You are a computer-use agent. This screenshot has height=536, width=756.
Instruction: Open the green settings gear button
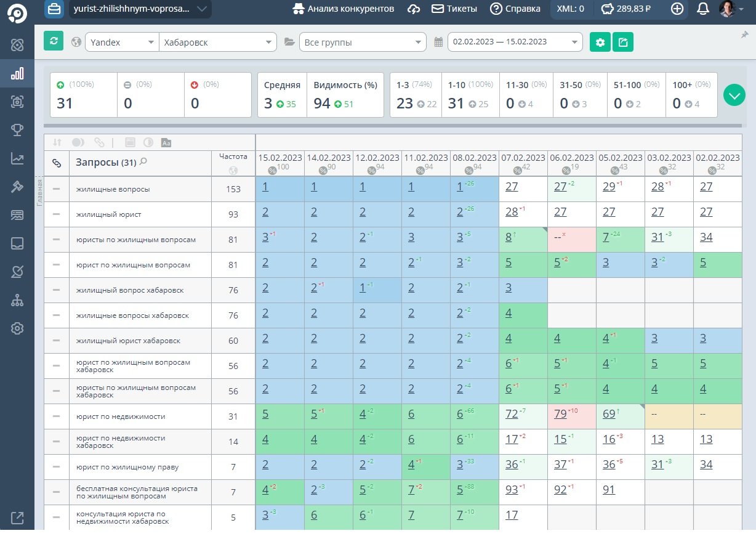600,42
